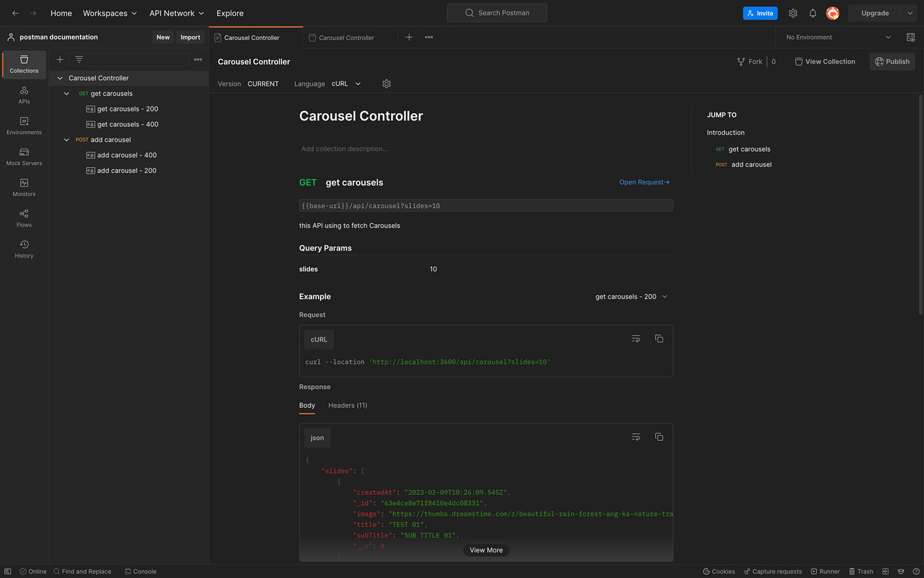Click the documentation vertical scrollbar
The height and width of the screenshot is (578, 924).
coord(921,203)
